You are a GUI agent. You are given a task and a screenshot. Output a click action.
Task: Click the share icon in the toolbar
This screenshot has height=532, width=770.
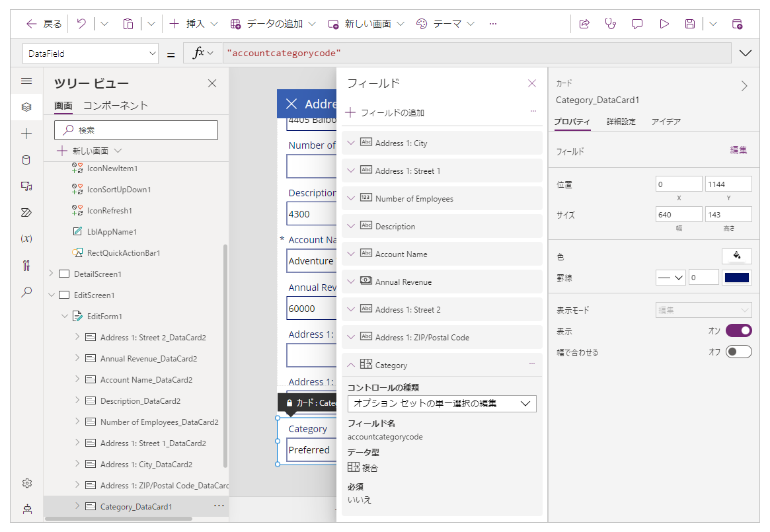click(584, 24)
